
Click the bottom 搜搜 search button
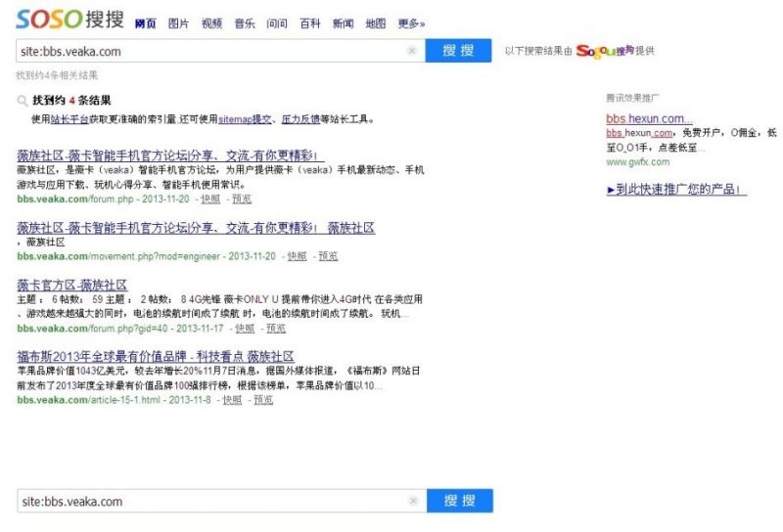[460, 501]
